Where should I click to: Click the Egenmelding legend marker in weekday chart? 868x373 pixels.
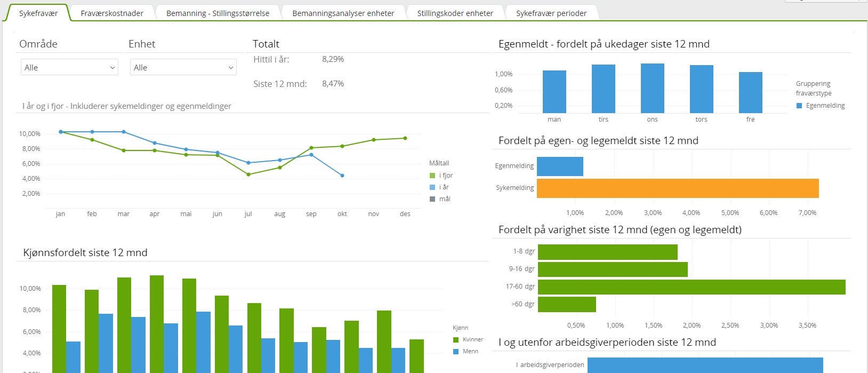point(799,106)
